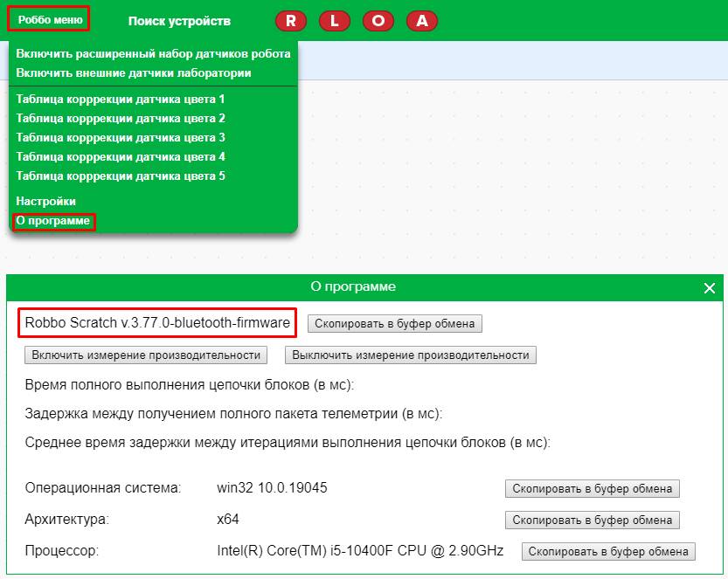The width and height of the screenshot is (728, 579).
Task: Click the red R device indicator
Action: [291, 21]
